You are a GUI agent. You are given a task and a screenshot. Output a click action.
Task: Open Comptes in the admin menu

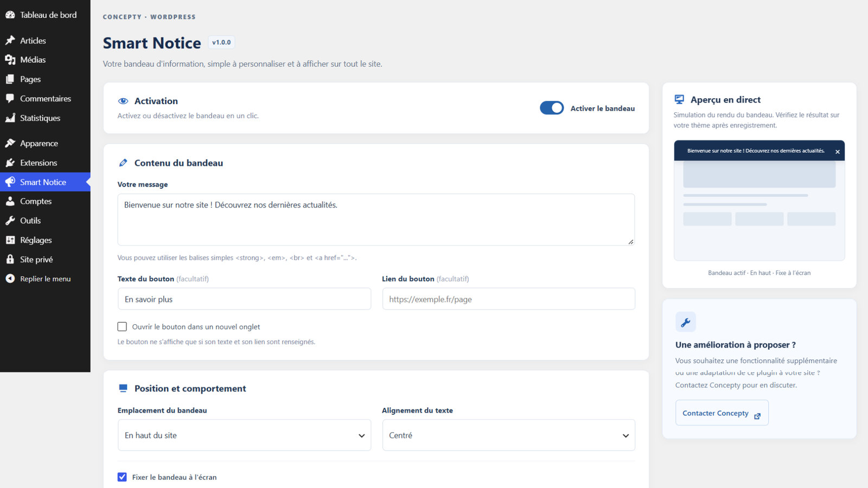coord(45,201)
